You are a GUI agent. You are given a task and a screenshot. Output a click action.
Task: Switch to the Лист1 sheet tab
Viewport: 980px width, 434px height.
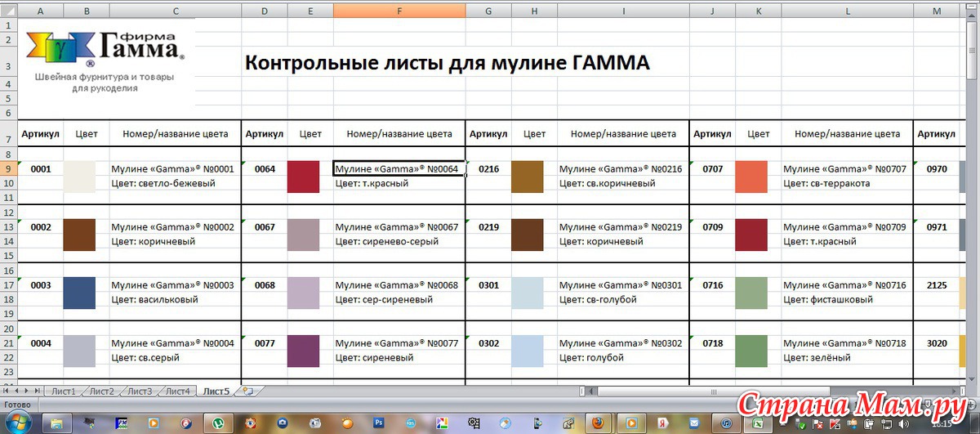(64, 391)
